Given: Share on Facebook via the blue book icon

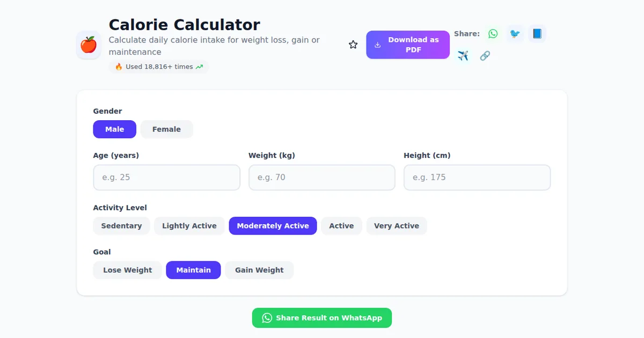Looking at the screenshot, I should [x=537, y=33].
